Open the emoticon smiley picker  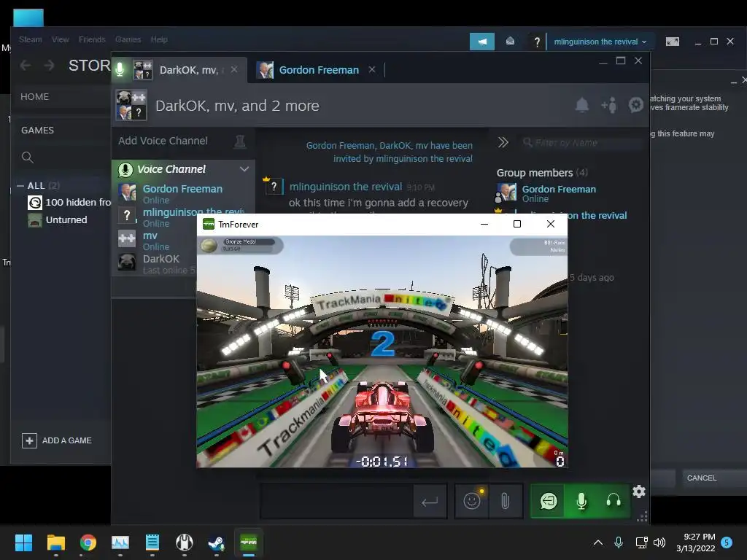click(x=472, y=501)
